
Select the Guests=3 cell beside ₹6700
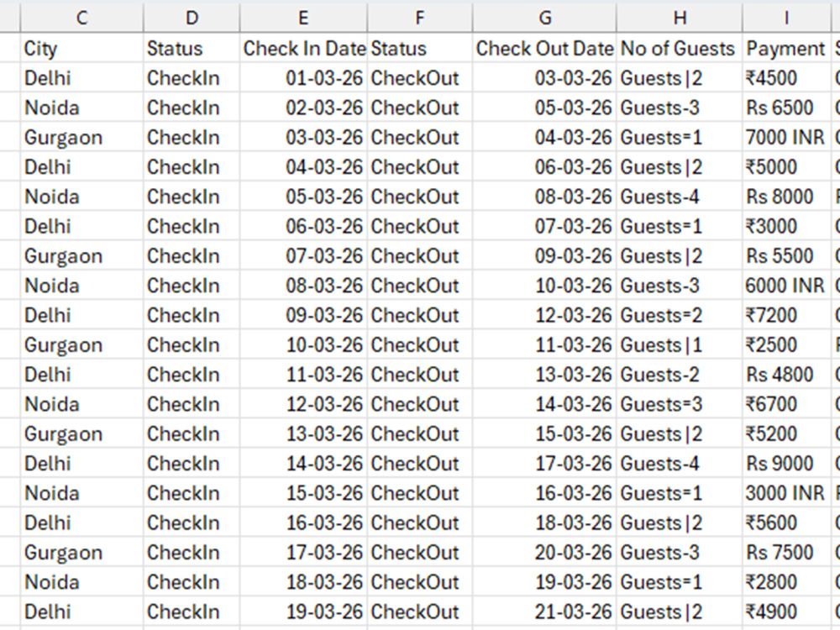680,405
